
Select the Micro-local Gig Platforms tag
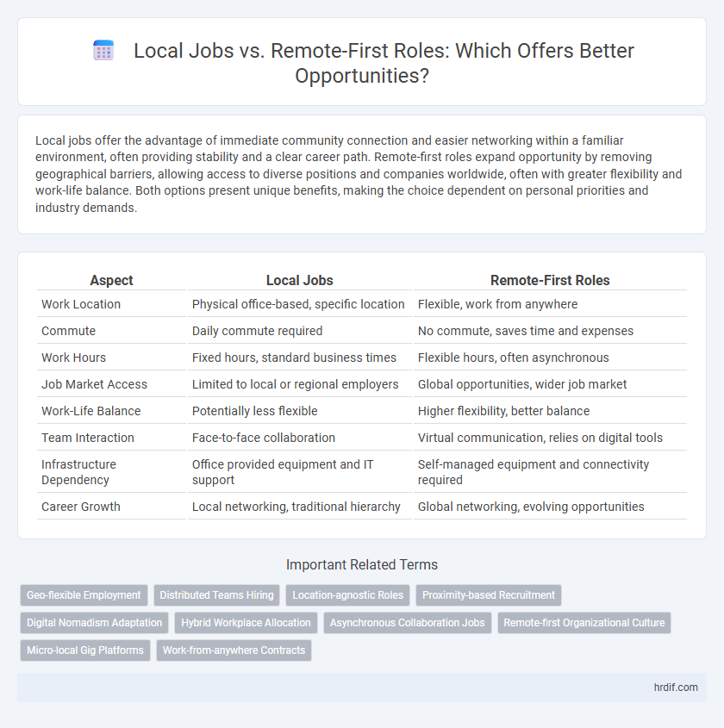(x=85, y=650)
